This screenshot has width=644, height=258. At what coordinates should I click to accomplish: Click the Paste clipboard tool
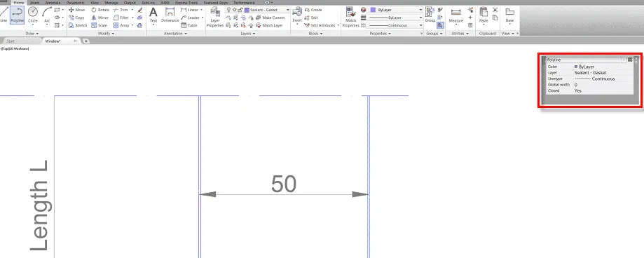(484, 15)
